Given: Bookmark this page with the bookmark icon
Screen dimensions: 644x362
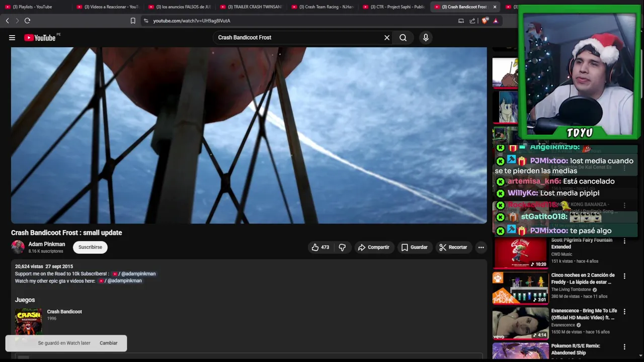Looking at the screenshot, I should [133, 21].
